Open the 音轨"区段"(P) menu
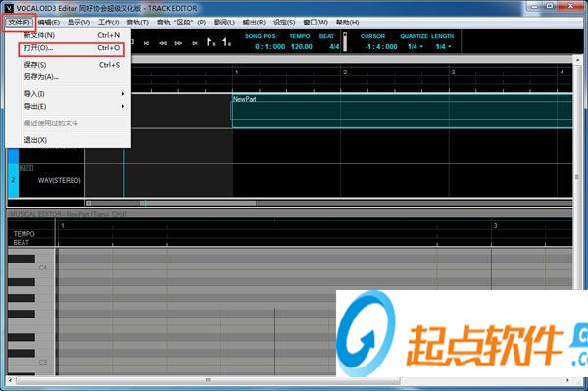The height and width of the screenshot is (391, 588). tap(181, 23)
